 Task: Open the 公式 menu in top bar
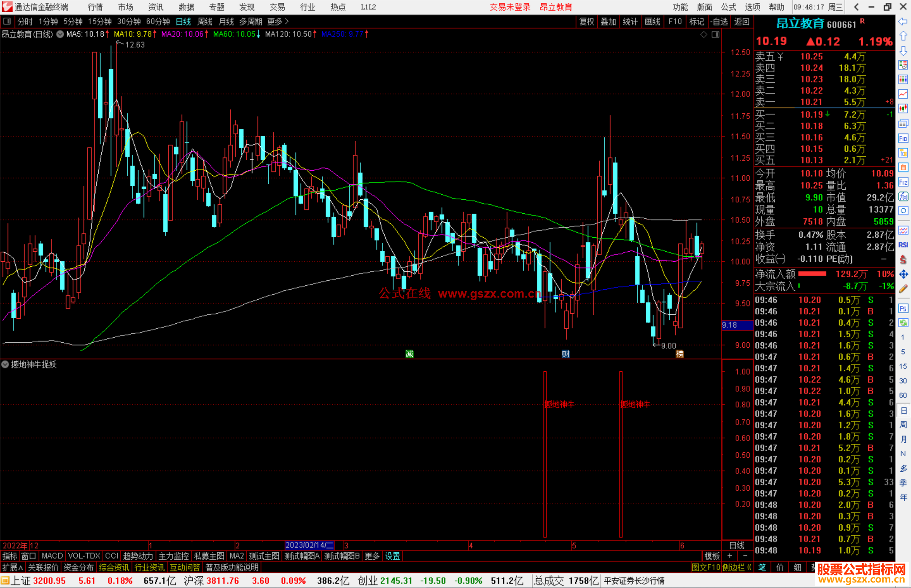click(728, 7)
